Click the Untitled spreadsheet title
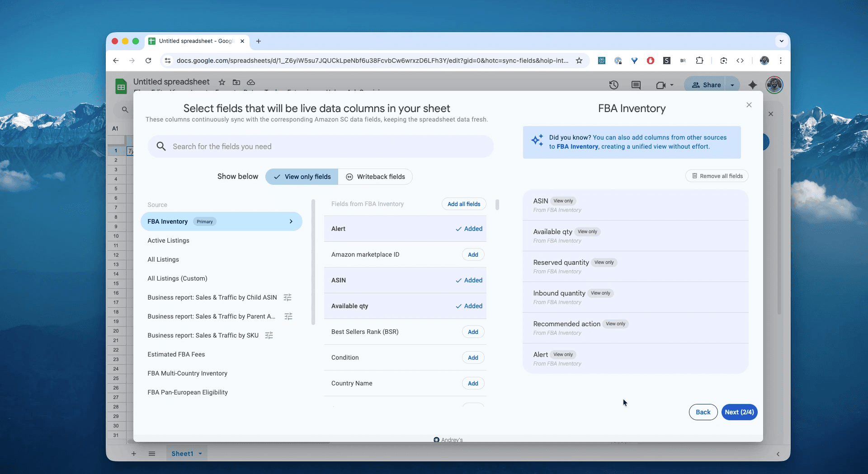The width and height of the screenshot is (868, 474). (171, 82)
